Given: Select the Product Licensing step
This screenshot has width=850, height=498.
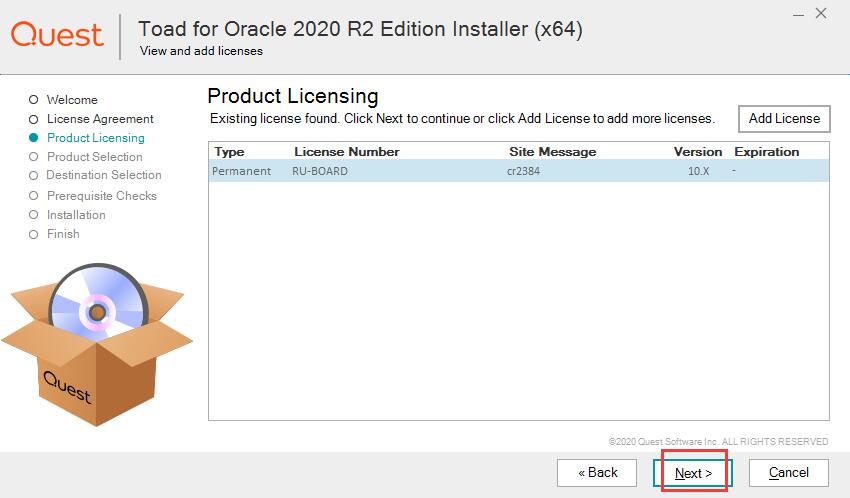Looking at the screenshot, I should pyautogui.click(x=95, y=138).
